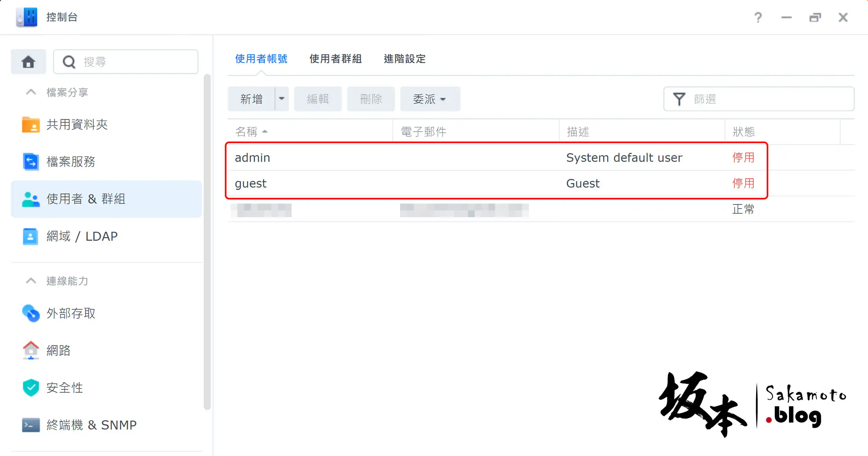This screenshot has height=456, width=868.
Task: Open the 新增 dropdown arrow
Action: pos(281,99)
